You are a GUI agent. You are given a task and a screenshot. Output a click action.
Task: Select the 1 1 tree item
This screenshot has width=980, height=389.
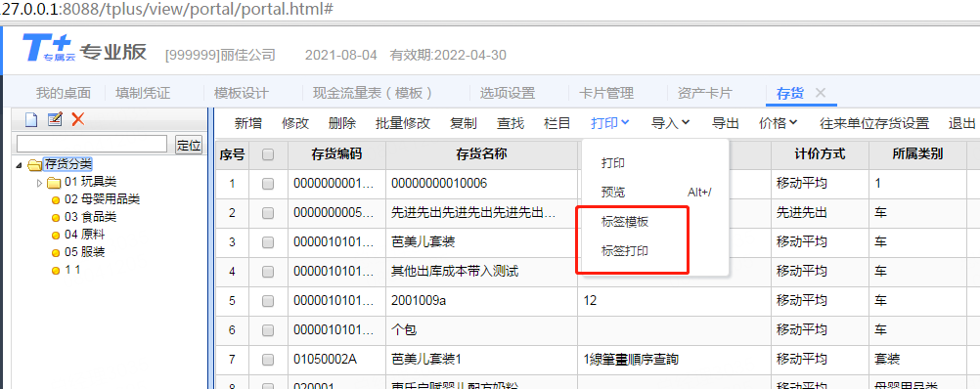coord(72,270)
